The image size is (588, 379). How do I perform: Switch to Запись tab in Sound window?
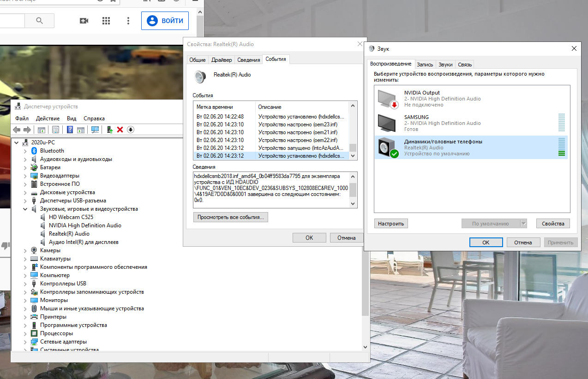[425, 65]
